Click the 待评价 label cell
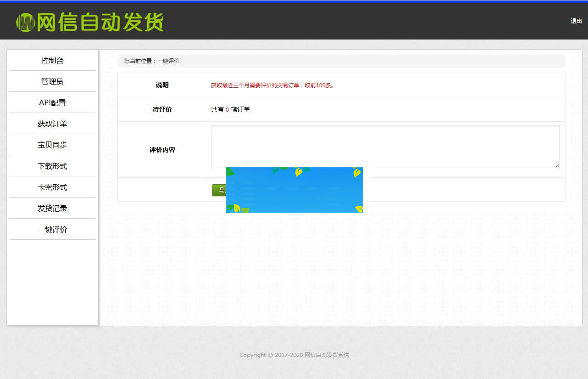The image size is (588, 379). 162,109
